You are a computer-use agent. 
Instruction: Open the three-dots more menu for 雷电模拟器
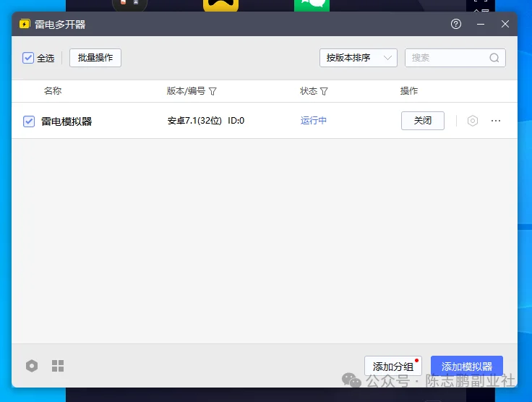[496, 121]
